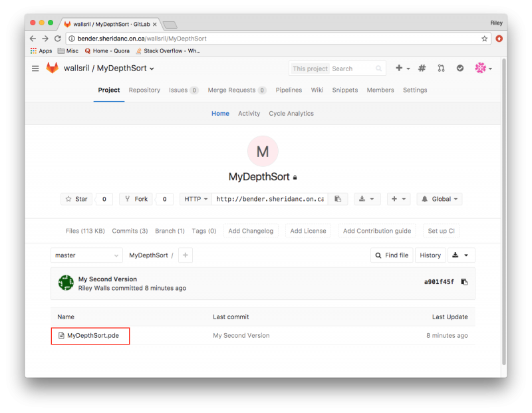
Task: Click the GitLab fox logo
Action: coord(52,69)
